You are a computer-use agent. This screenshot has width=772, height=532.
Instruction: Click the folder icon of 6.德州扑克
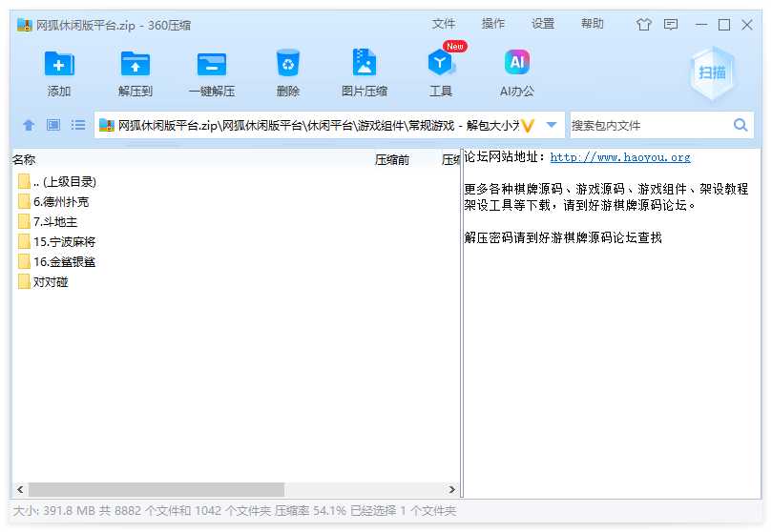[x=24, y=201]
